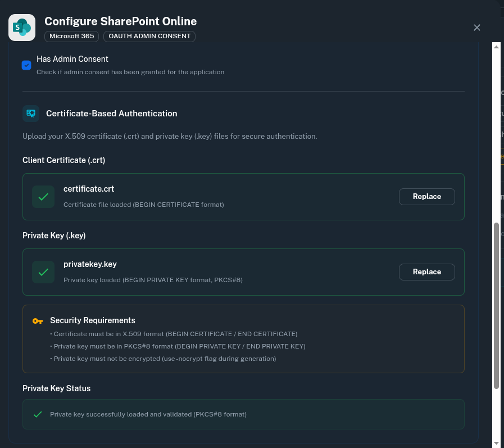This screenshot has width=504, height=448.
Task: Click the vertical scrollbar thumb
Action: (497, 306)
